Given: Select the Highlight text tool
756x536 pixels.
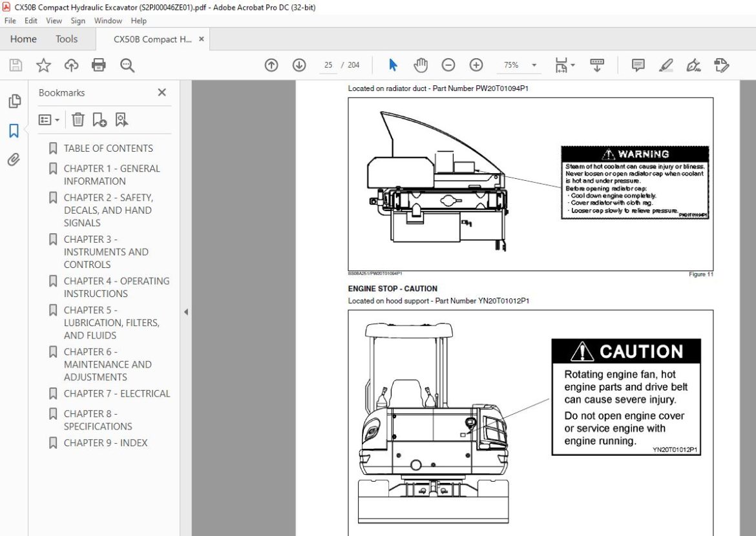Looking at the screenshot, I should point(666,65).
